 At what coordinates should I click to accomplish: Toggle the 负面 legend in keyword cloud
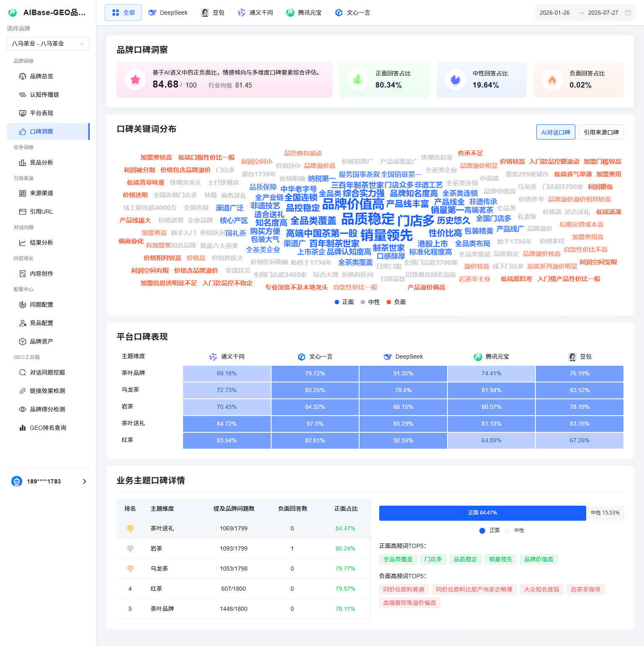pos(396,302)
